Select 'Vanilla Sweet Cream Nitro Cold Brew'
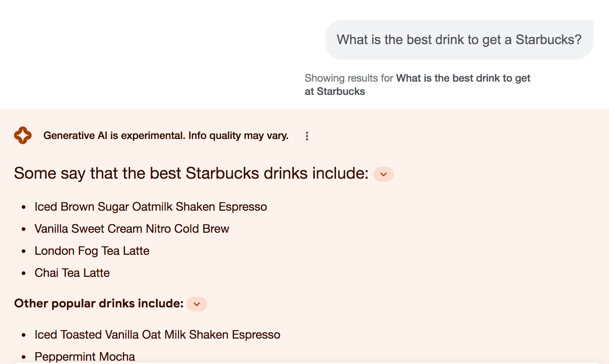609x364 pixels. (132, 229)
